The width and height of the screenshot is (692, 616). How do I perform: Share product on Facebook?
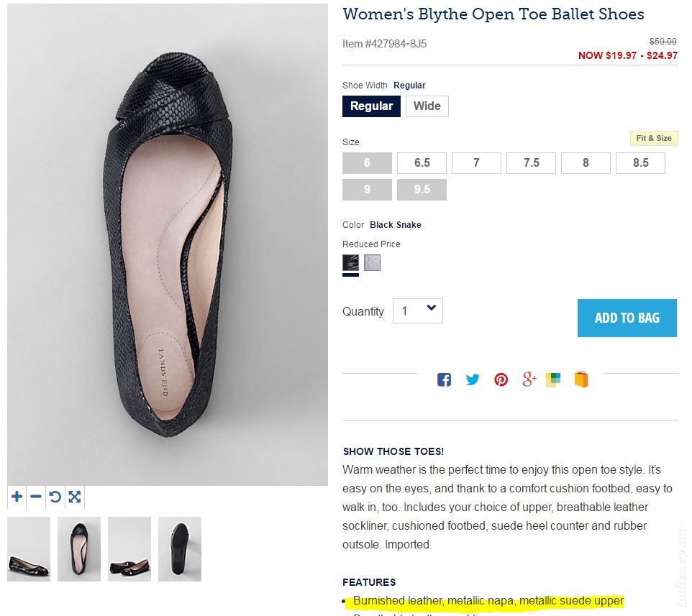(x=444, y=380)
